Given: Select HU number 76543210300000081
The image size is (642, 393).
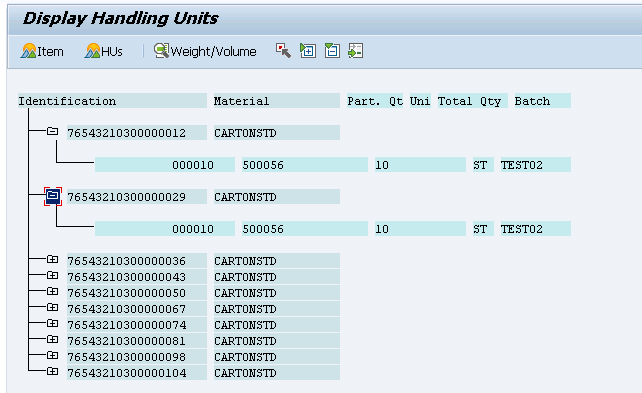Looking at the screenshot, I should [127, 341].
